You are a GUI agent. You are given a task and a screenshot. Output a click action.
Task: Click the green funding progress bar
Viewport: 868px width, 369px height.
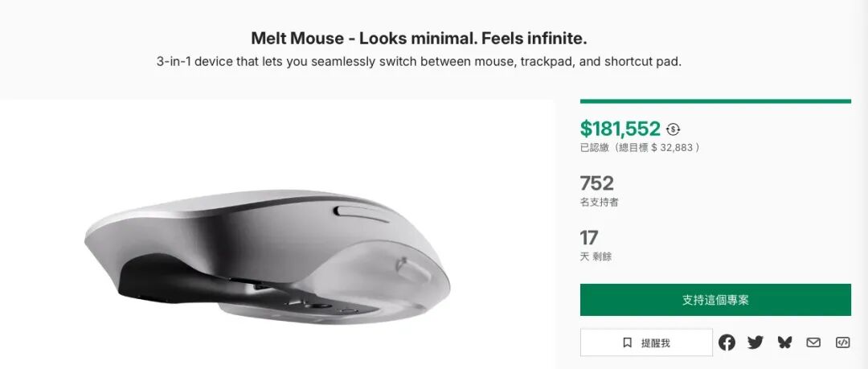click(x=715, y=101)
